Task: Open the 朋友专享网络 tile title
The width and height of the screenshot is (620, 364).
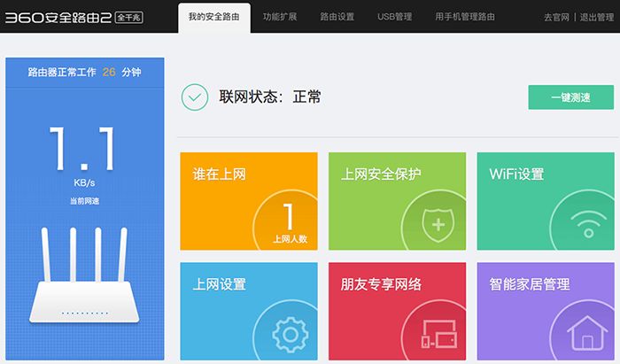Action: tap(381, 284)
